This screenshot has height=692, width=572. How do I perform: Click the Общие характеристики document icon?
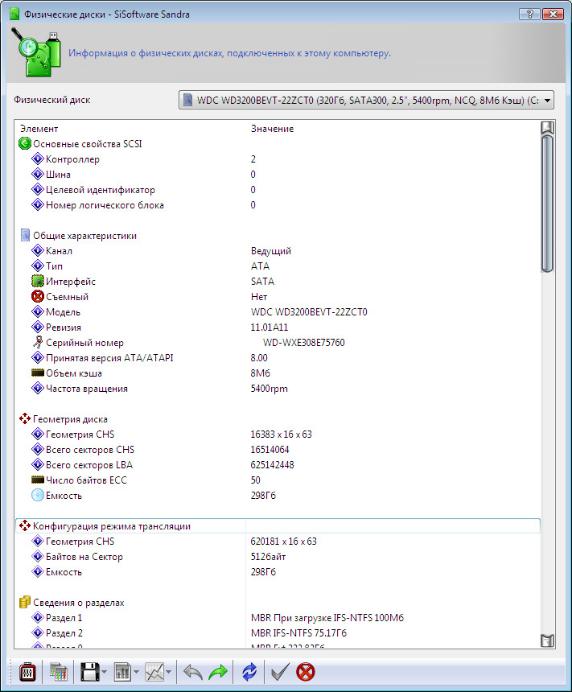[25, 235]
